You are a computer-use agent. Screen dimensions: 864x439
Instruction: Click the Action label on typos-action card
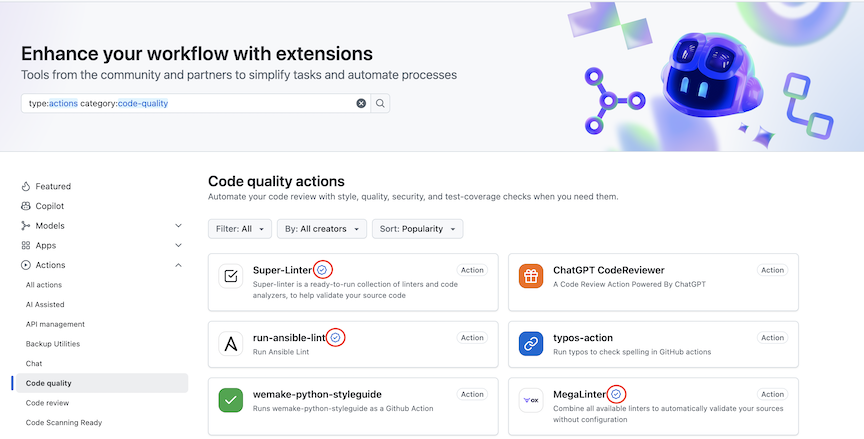pos(773,338)
